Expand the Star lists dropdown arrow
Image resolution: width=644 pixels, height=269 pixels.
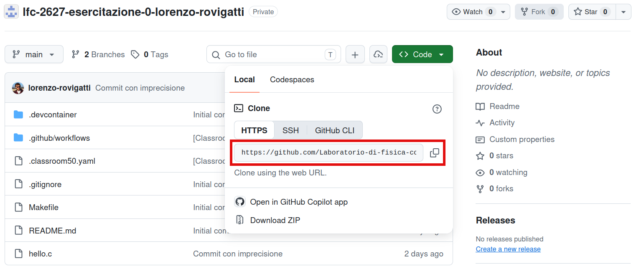tap(623, 12)
